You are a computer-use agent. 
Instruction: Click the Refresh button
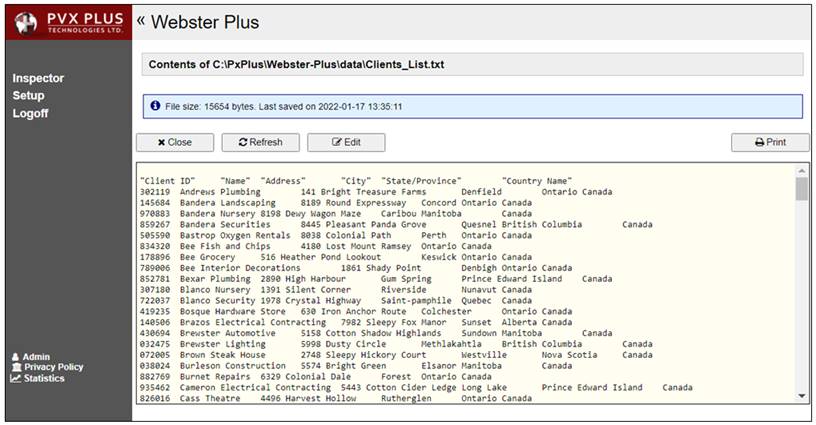(x=261, y=143)
